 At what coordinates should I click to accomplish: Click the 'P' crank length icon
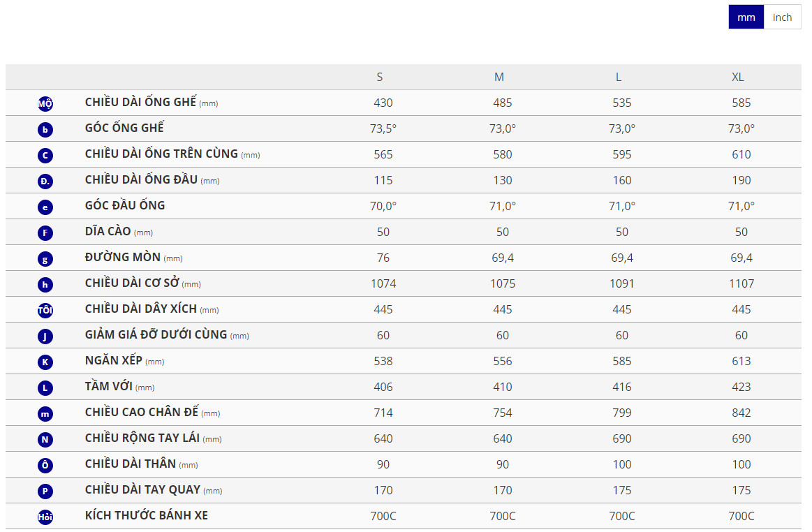pyautogui.click(x=45, y=491)
